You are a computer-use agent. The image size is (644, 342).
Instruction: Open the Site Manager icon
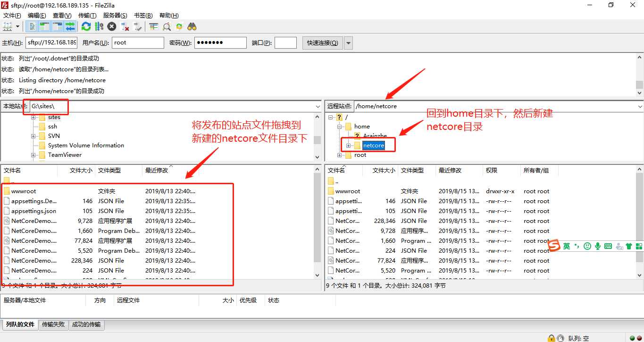coord(8,26)
